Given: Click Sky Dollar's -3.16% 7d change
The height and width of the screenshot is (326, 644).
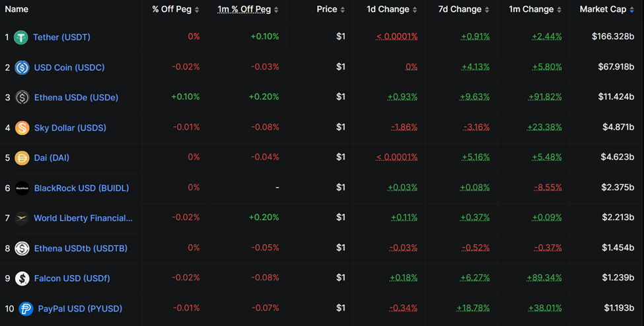Looking at the screenshot, I should coord(476,127).
